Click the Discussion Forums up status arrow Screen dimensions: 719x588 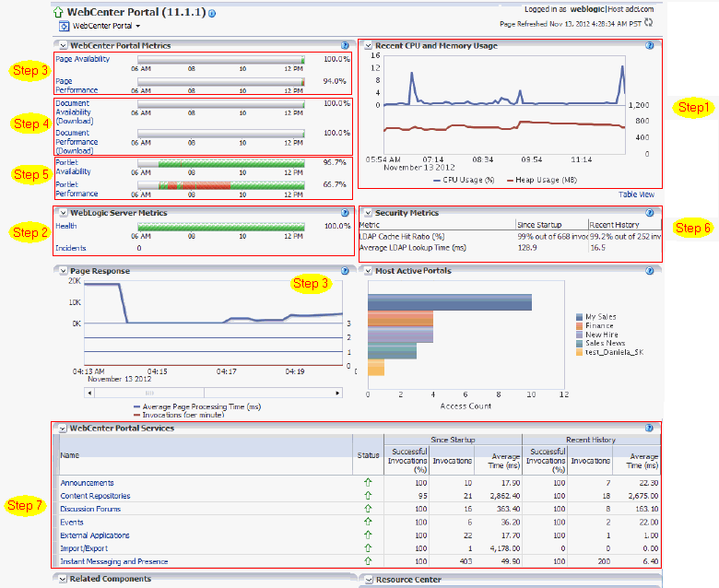pyautogui.click(x=368, y=508)
